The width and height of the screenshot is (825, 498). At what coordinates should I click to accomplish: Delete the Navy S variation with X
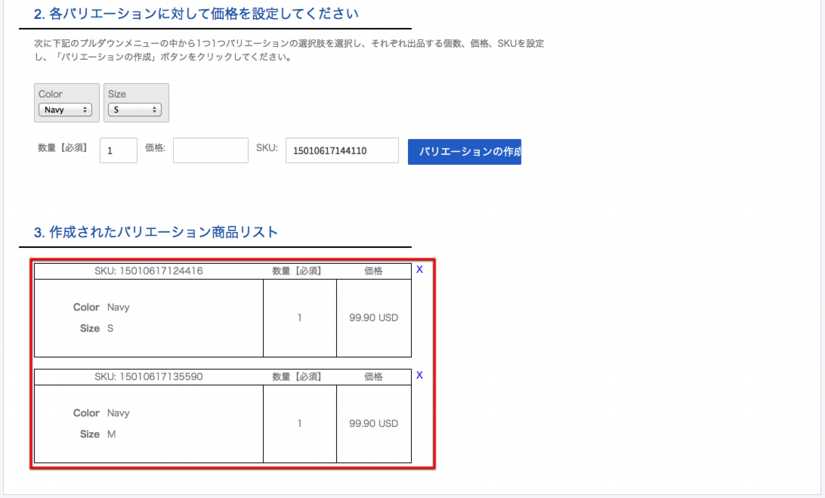point(420,270)
